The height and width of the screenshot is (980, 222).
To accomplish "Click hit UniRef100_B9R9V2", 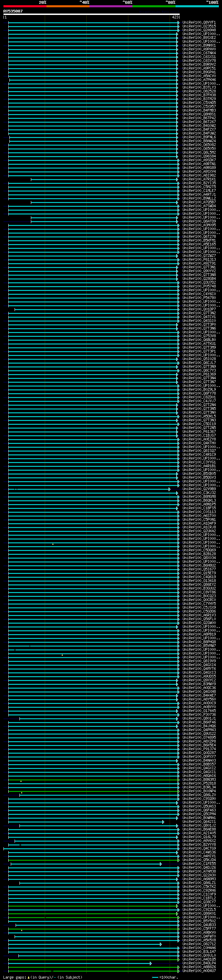I will click(x=199, y=64).
